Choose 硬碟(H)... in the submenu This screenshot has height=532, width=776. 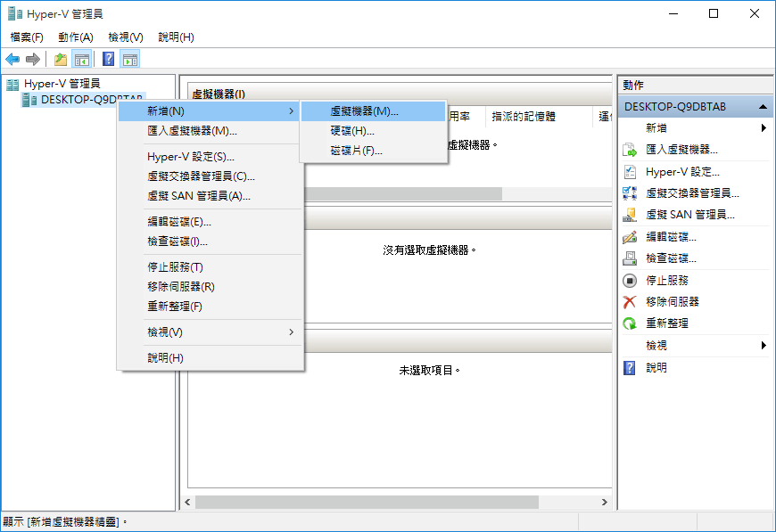(x=352, y=131)
